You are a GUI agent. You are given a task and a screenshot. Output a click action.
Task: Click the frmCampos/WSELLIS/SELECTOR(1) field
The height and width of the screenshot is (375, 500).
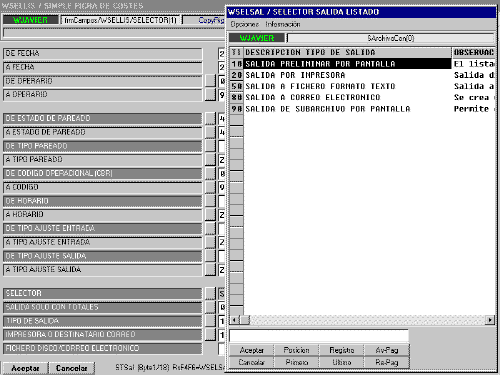[120, 20]
